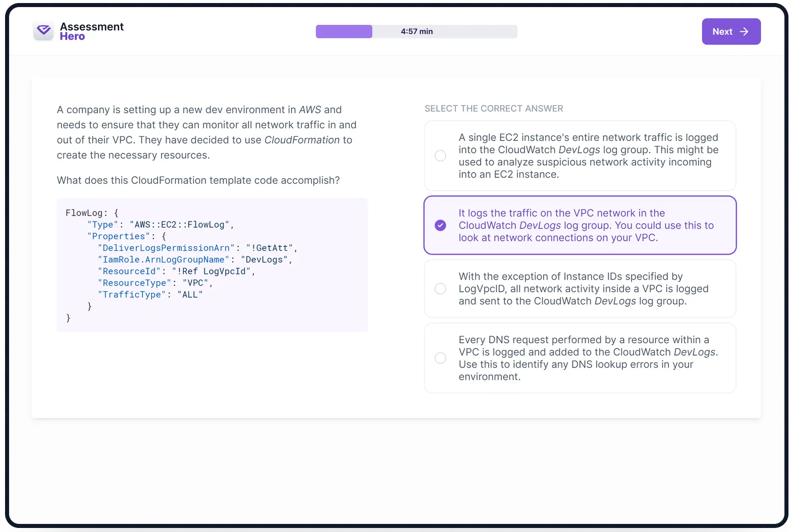Click answer text "It logs the traffic on the VPC network"
The width and height of the screenshot is (792, 532).
586,225
